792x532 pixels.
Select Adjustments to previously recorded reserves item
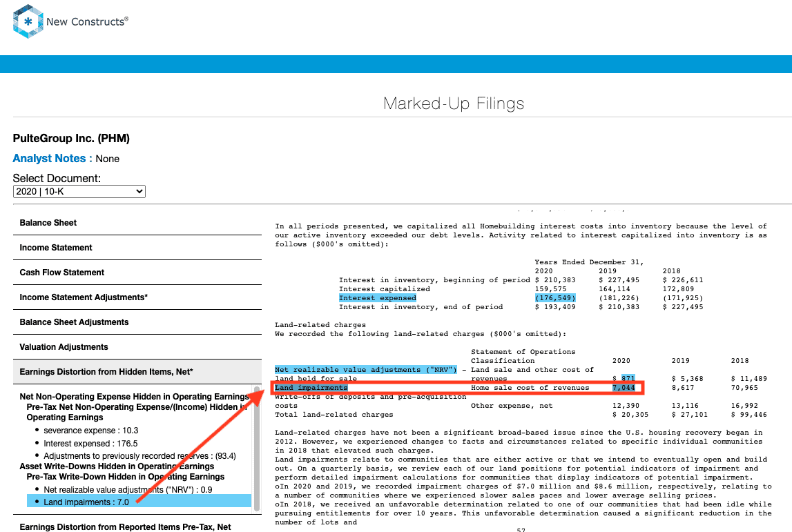point(139,456)
